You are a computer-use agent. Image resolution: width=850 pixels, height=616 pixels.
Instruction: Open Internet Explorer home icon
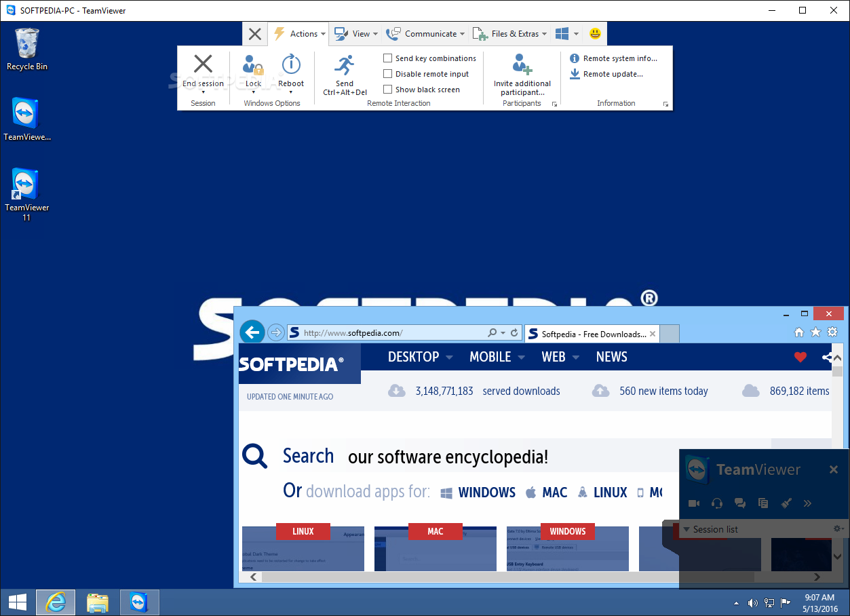[799, 332]
